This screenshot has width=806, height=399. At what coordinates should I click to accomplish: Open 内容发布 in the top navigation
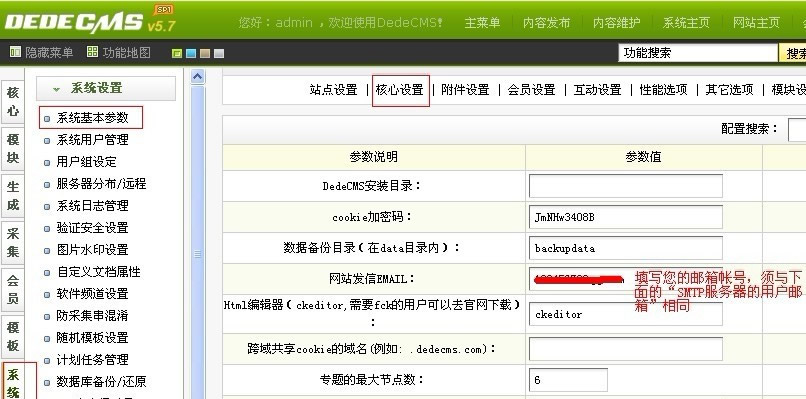point(546,23)
